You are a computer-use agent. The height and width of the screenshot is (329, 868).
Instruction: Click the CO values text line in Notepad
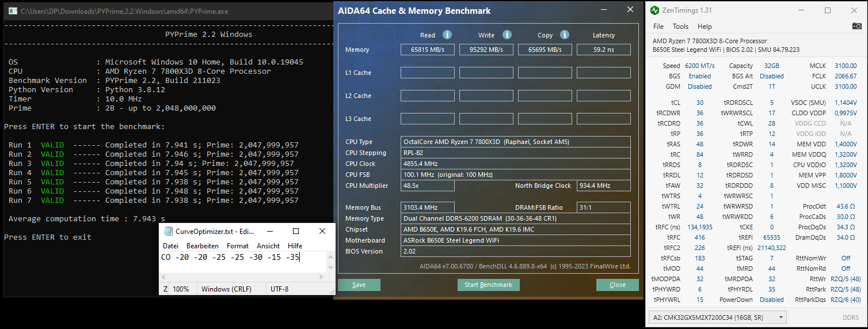(230, 257)
